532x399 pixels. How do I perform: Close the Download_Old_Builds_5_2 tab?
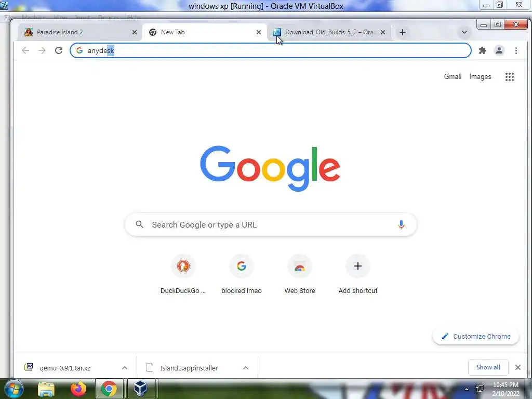coord(383,32)
